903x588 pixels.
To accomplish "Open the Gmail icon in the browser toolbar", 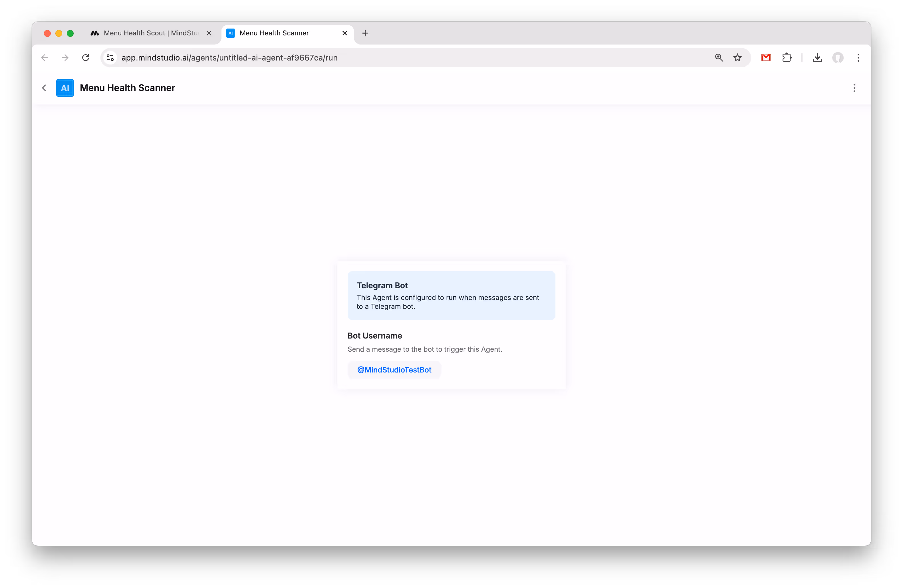I will point(765,58).
